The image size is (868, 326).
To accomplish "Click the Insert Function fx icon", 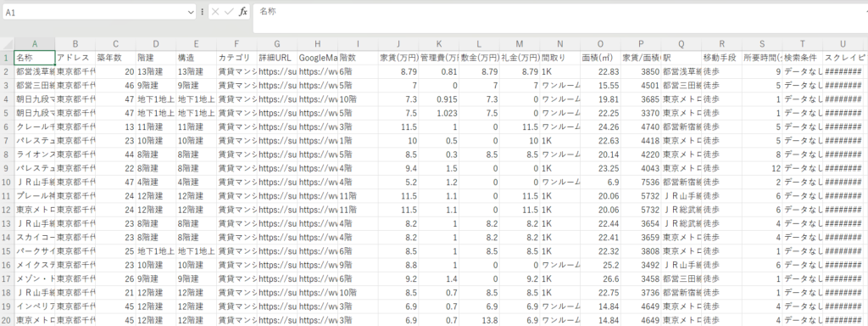I will [x=243, y=12].
